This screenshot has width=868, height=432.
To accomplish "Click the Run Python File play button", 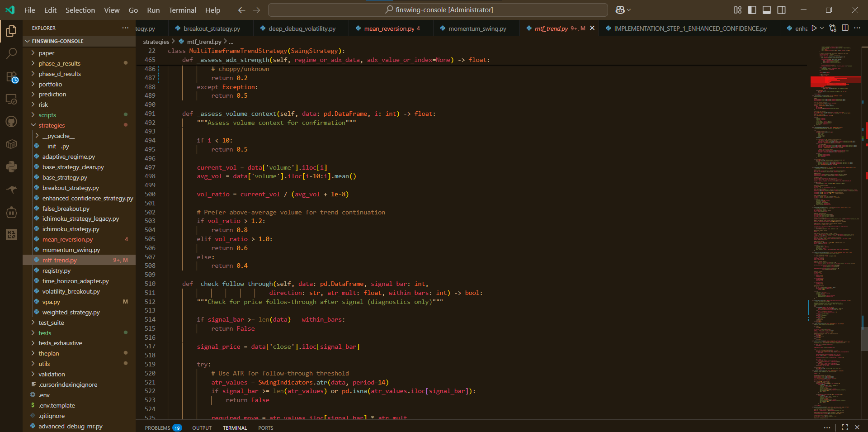I will tap(814, 28).
